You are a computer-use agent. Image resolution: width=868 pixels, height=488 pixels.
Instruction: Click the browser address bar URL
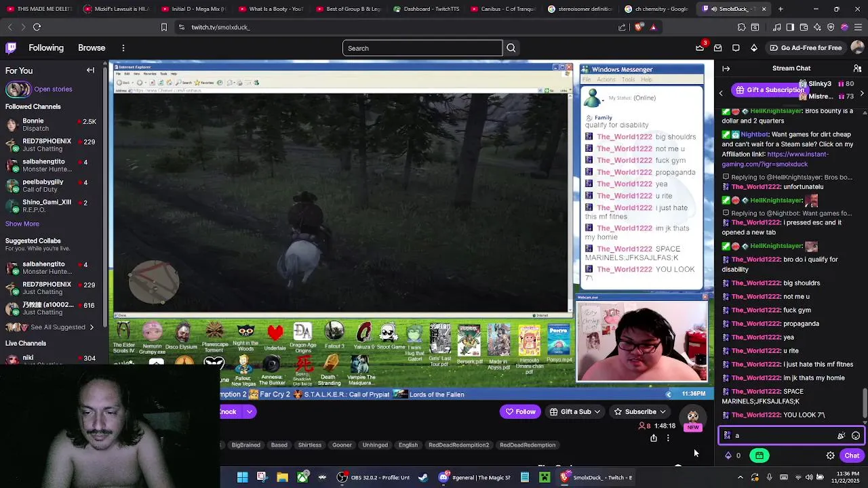(220, 27)
